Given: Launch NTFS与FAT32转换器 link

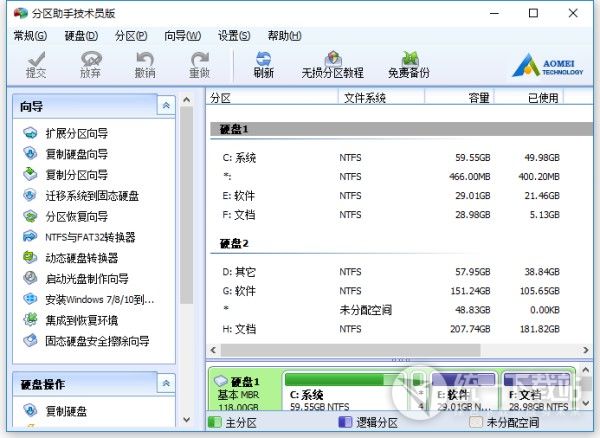Looking at the screenshot, I should point(90,237).
